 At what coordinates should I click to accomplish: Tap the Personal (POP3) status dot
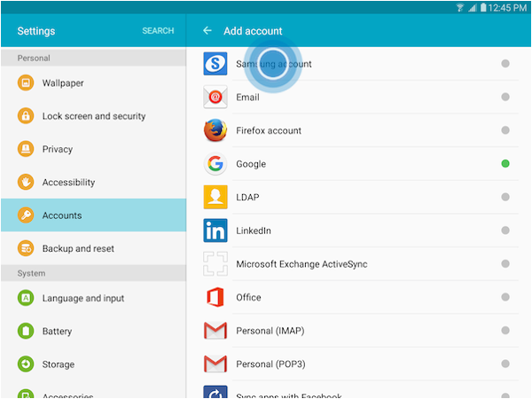coord(505,364)
